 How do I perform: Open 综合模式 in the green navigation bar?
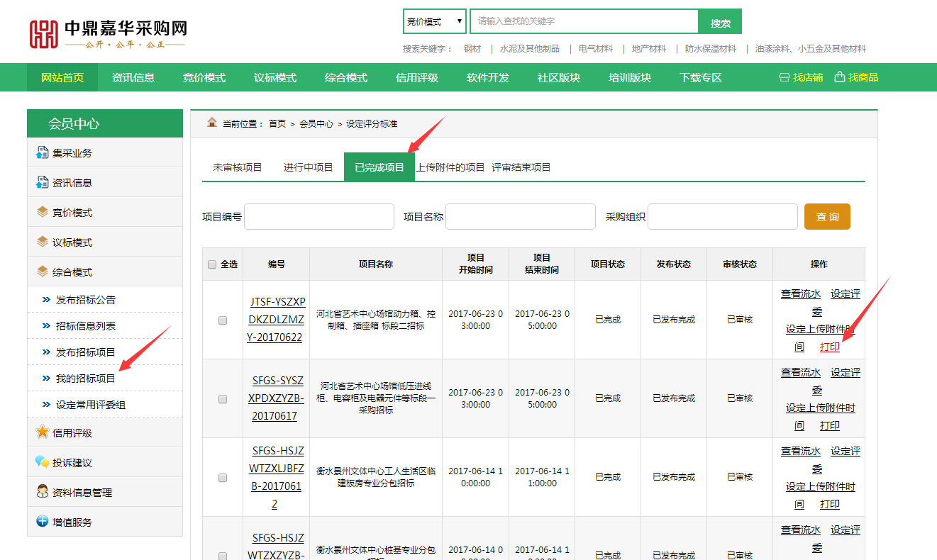click(346, 77)
